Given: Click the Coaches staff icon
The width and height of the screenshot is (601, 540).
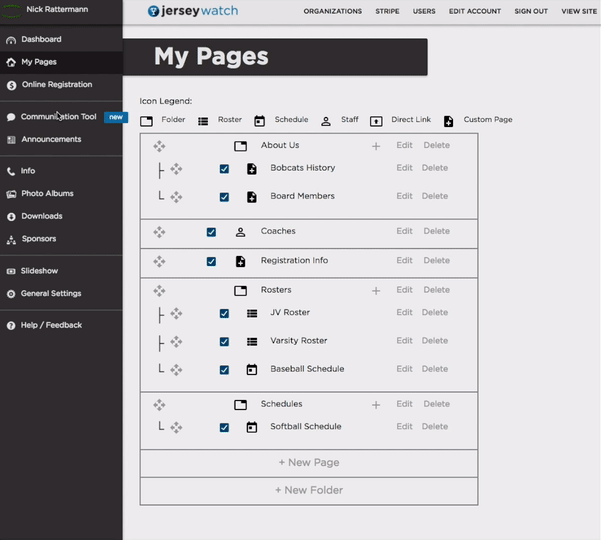Looking at the screenshot, I should tap(240, 232).
